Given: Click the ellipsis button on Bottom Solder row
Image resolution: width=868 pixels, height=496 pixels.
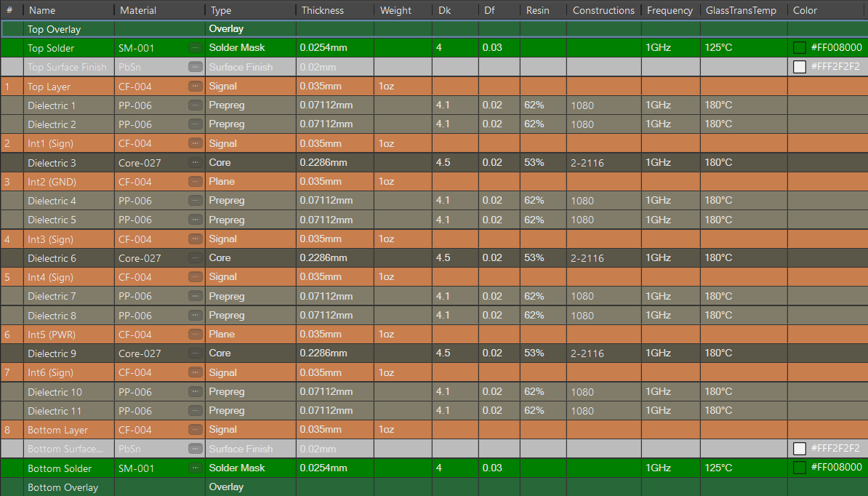Looking at the screenshot, I should tap(195, 468).
